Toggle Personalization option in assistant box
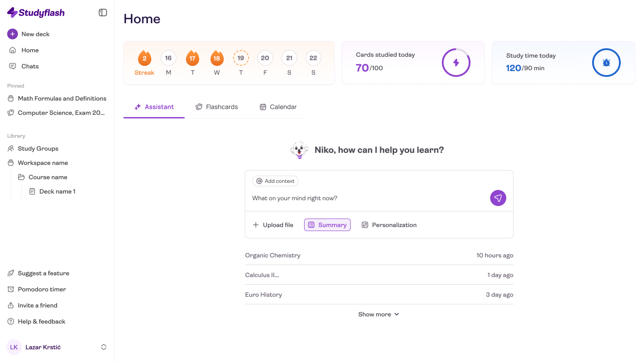 pyautogui.click(x=389, y=225)
